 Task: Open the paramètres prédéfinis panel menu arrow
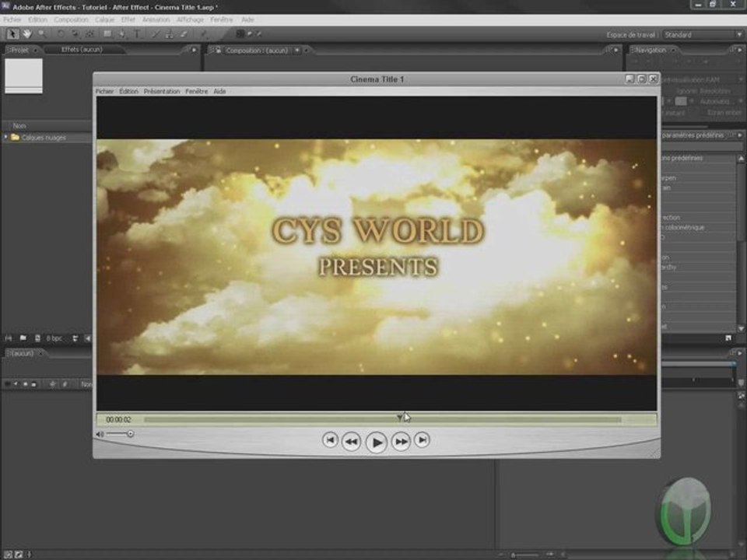pyautogui.click(x=739, y=135)
